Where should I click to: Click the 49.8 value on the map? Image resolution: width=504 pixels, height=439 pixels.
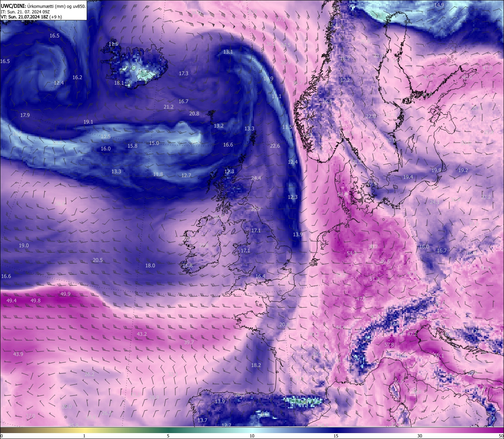35,301
